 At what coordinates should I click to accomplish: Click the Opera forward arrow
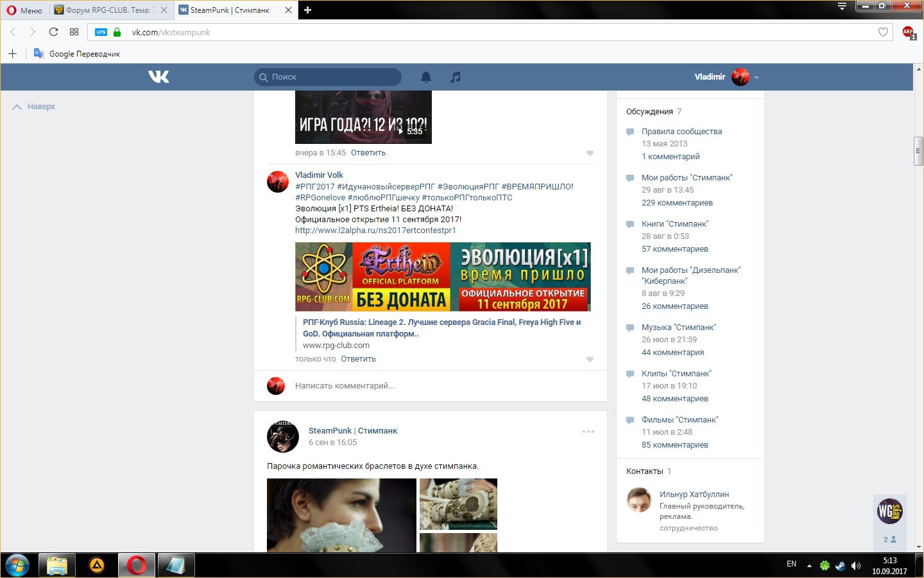click(x=33, y=32)
